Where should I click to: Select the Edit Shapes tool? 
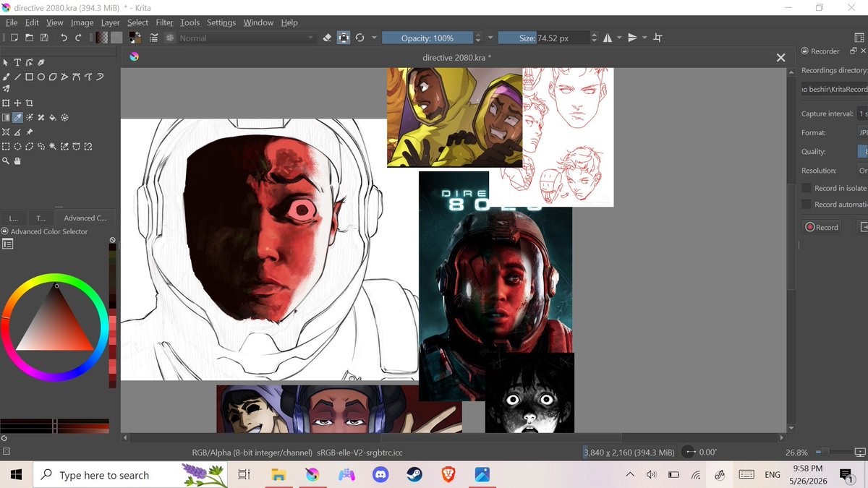tap(29, 63)
